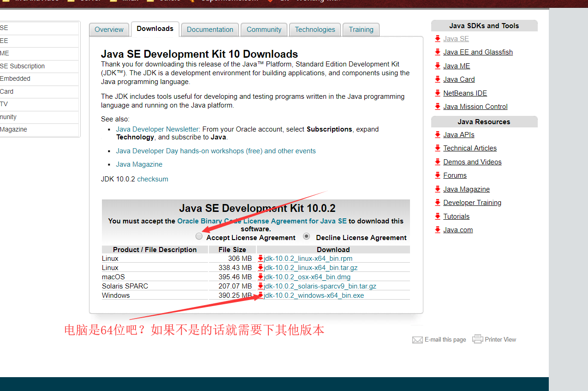
Task: Open Java Magazine link in See also list
Action: (x=139, y=164)
